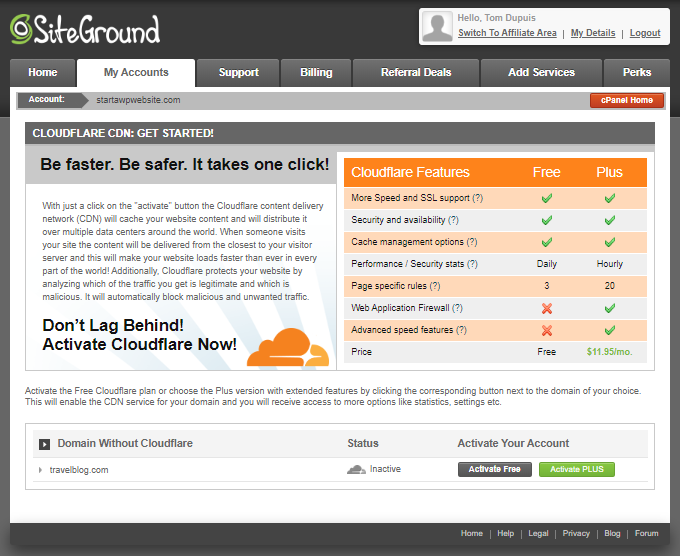Click Free checkmark for Security and availability
This screenshot has width=680, height=556.
tap(547, 220)
